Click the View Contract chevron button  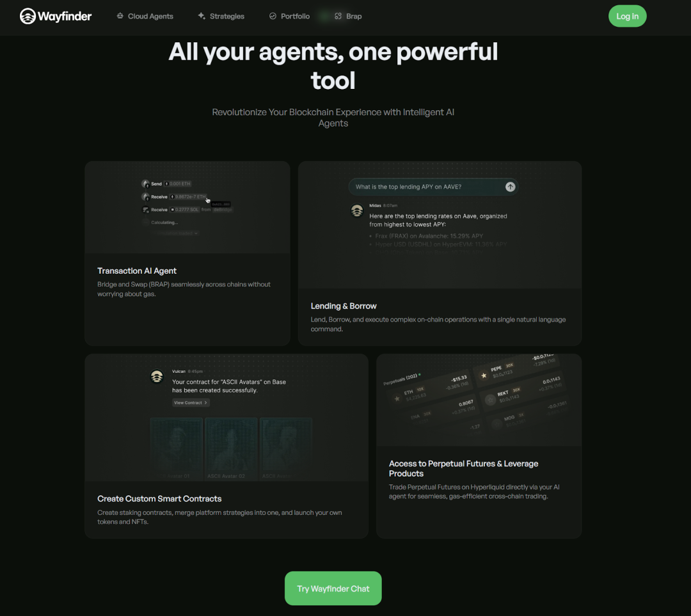191,402
